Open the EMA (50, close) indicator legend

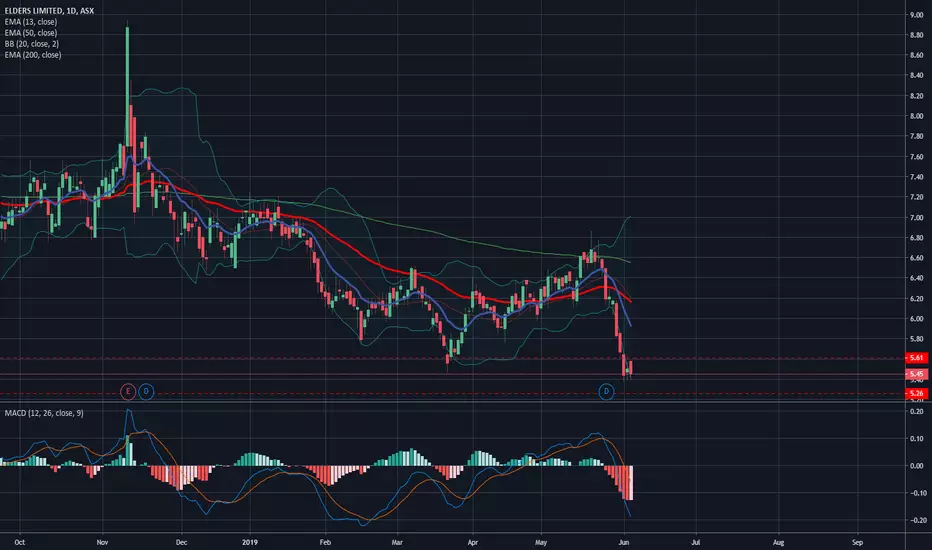coord(31,33)
